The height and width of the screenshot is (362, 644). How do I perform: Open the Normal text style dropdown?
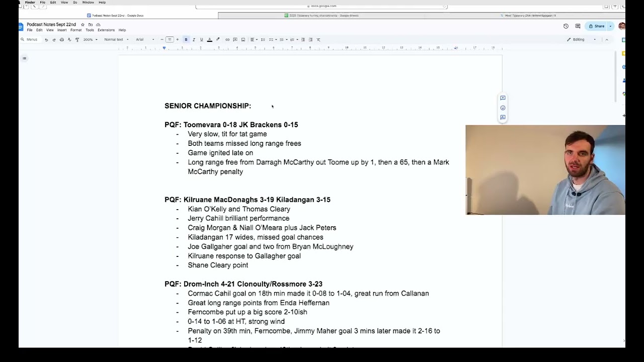(116, 40)
